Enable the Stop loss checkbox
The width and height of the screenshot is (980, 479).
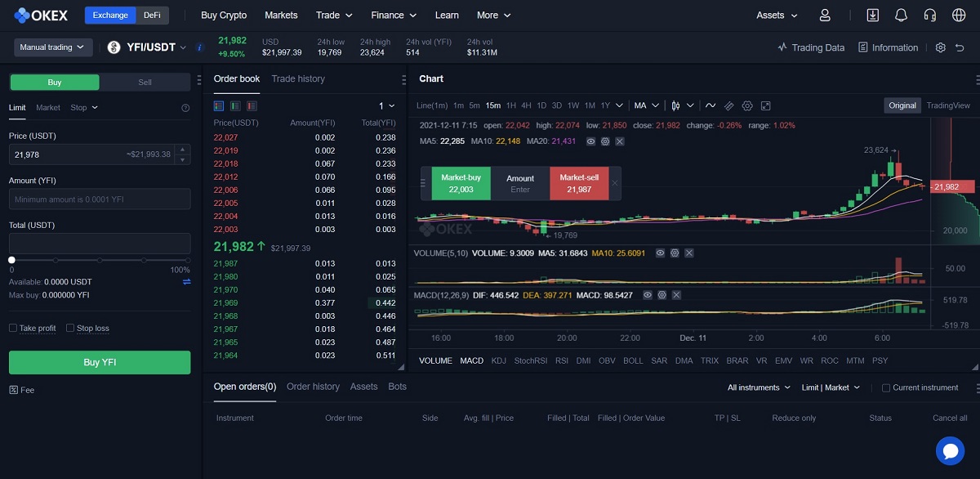70,328
